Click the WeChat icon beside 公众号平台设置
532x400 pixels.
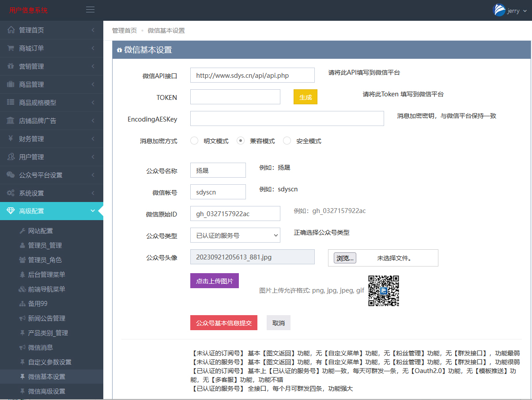(x=11, y=175)
